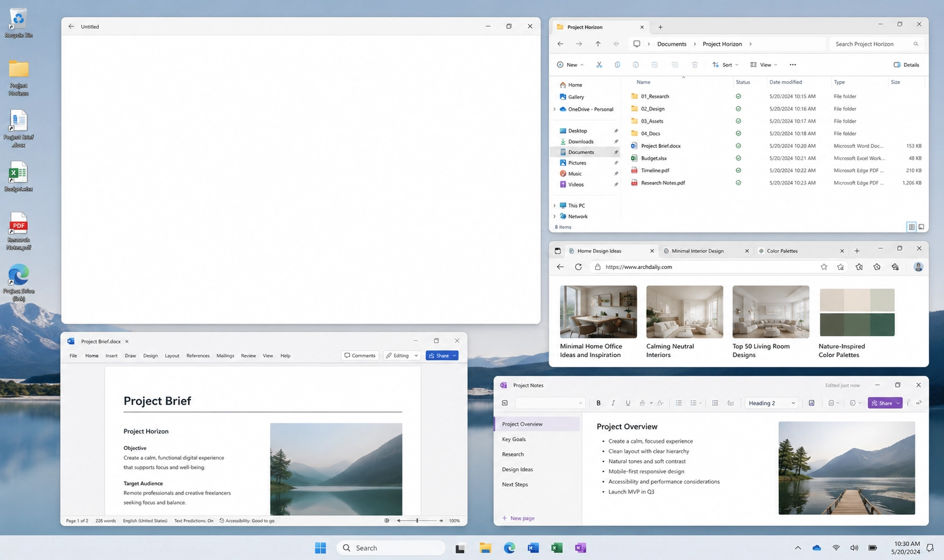Screen dimensions: 944x560
Task: Expand This PC in the navigation pane
Action: (554, 206)
